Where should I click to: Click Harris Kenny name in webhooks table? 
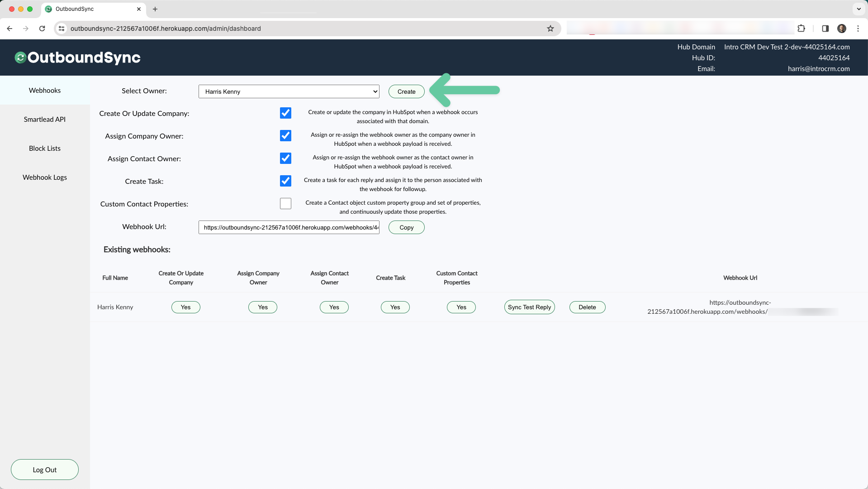[x=115, y=307]
